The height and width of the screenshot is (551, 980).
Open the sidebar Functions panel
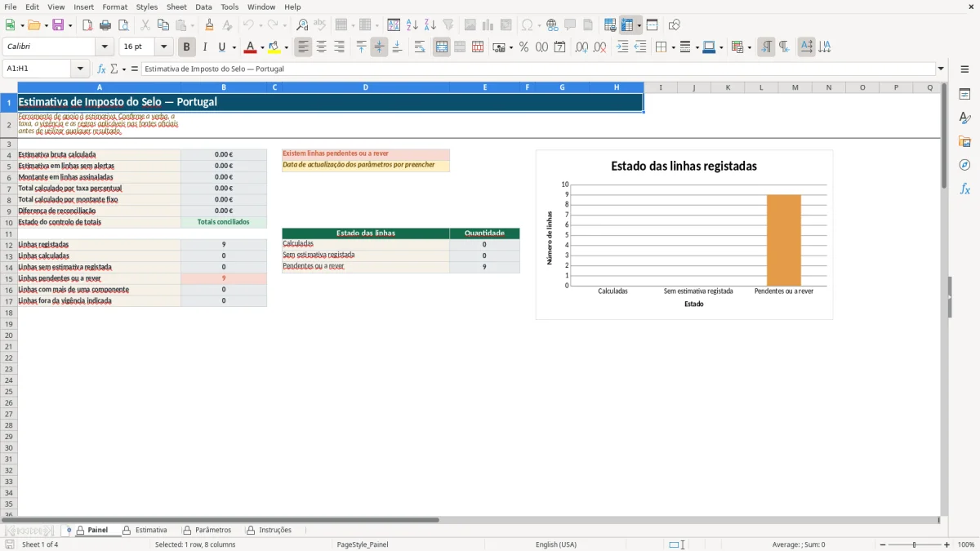click(964, 189)
